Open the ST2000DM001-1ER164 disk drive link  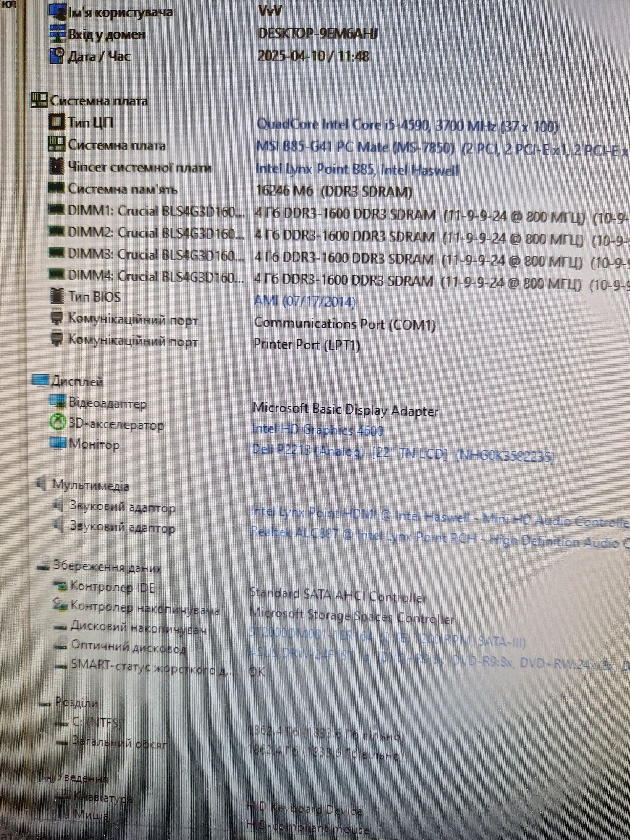click(x=387, y=637)
